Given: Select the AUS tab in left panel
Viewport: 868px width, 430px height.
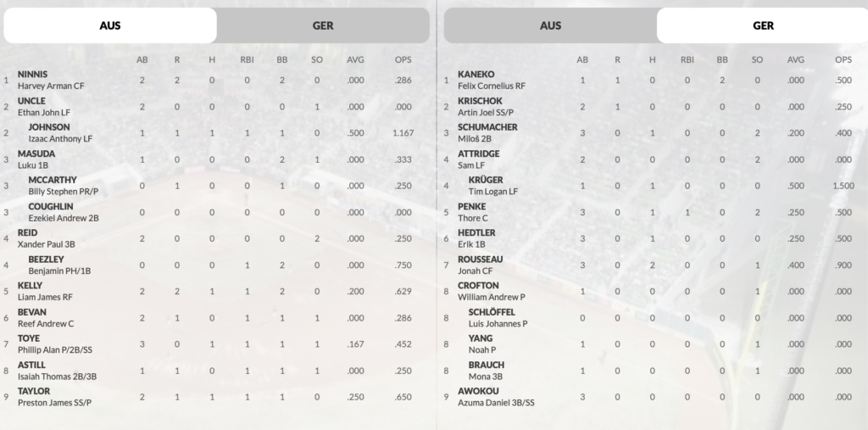Looking at the screenshot, I should 110,25.
